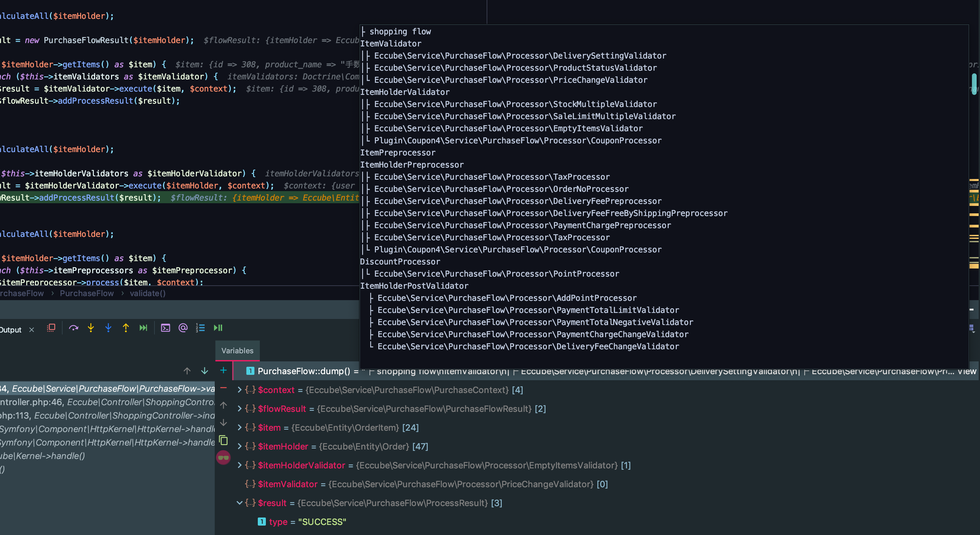
Task: Add a new watch with plus icon
Action: tap(224, 370)
